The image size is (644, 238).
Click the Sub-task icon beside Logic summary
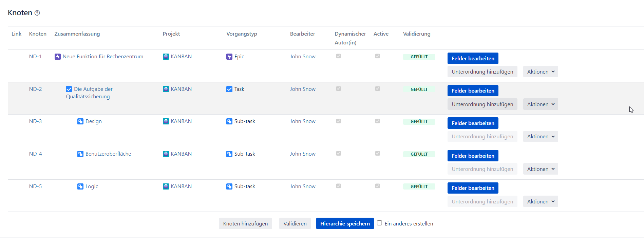pos(80,186)
